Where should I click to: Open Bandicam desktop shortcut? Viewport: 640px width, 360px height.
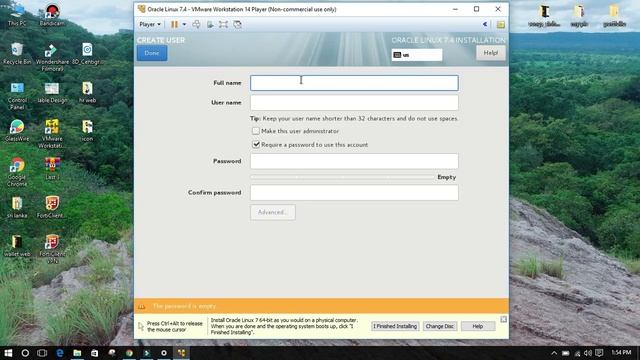52,15
